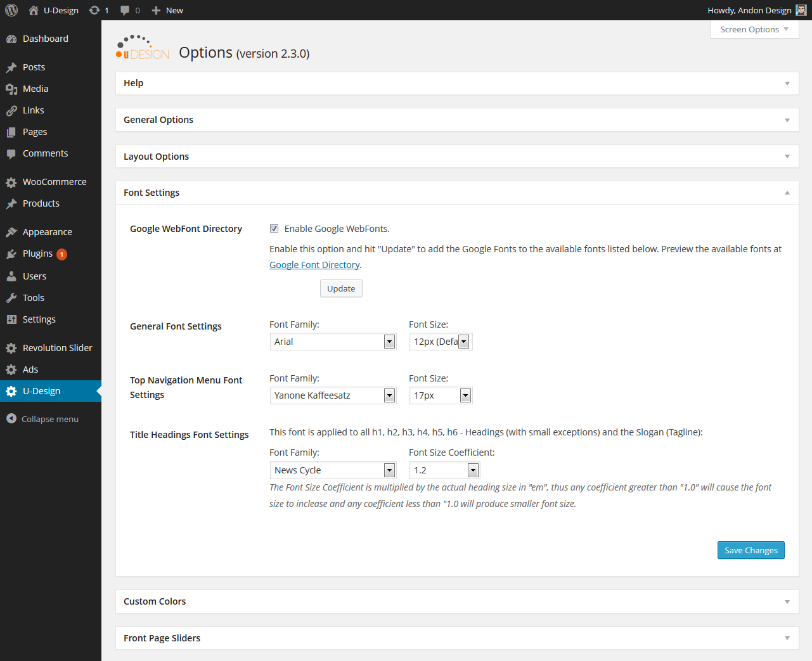Click the Save Changes button
The height and width of the screenshot is (661, 812).
751,550
